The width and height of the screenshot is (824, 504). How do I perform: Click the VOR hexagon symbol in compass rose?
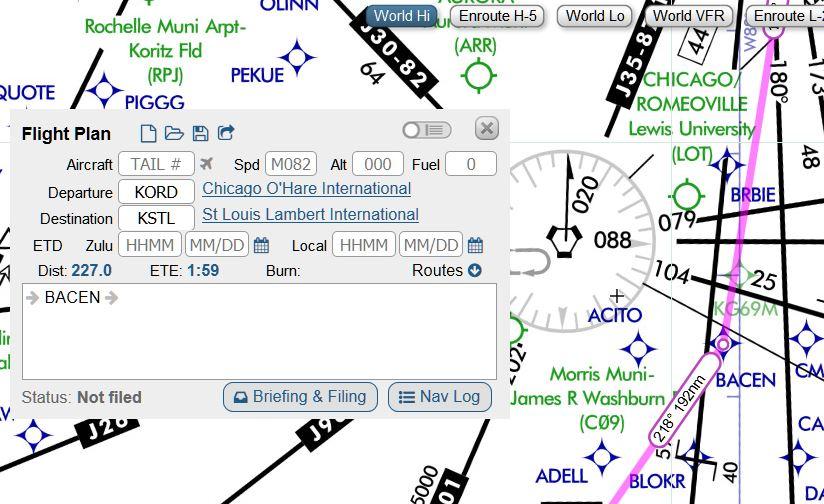click(564, 241)
